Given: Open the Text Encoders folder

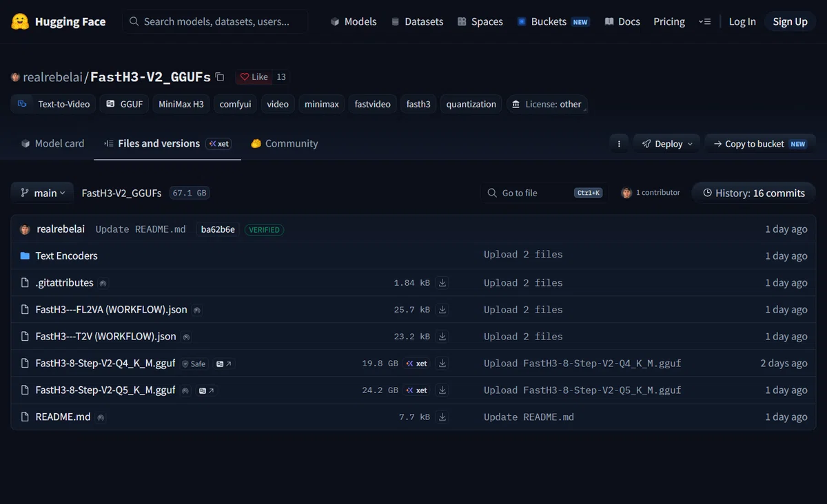Looking at the screenshot, I should pos(66,255).
